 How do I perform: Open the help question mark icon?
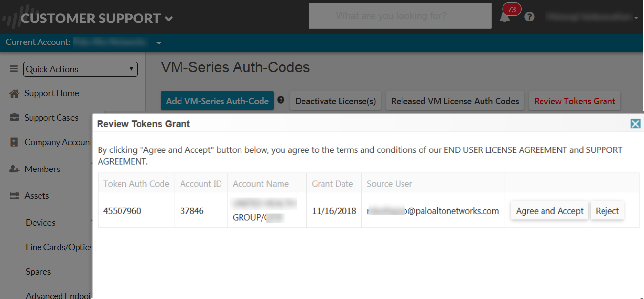tap(529, 17)
